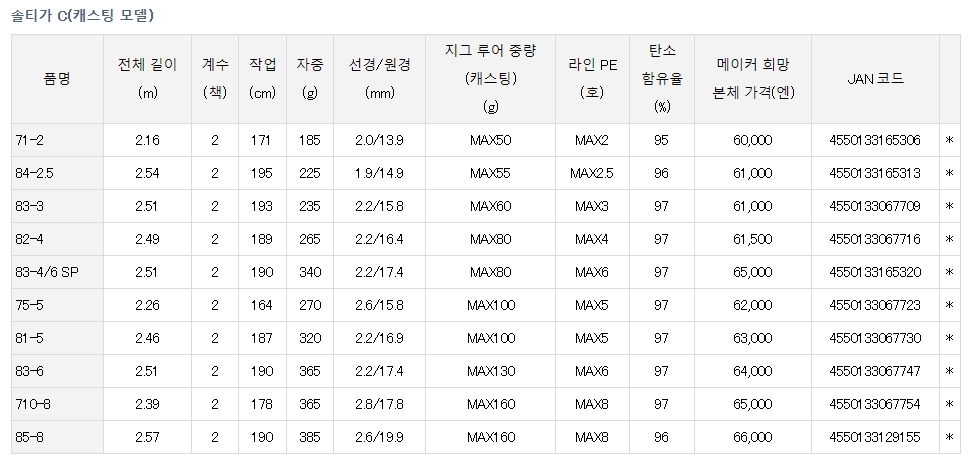
Task: Select the 솔티가 C table title text
Action: tap(83, 15)
